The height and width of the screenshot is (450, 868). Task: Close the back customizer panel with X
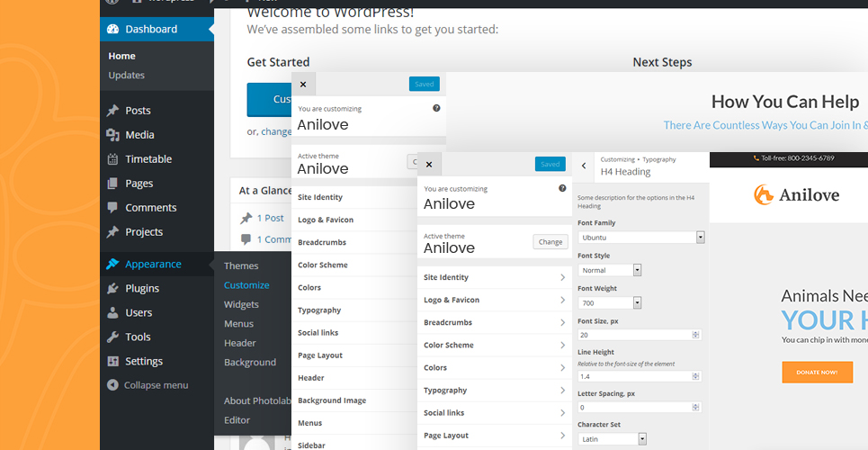point(303,85)
